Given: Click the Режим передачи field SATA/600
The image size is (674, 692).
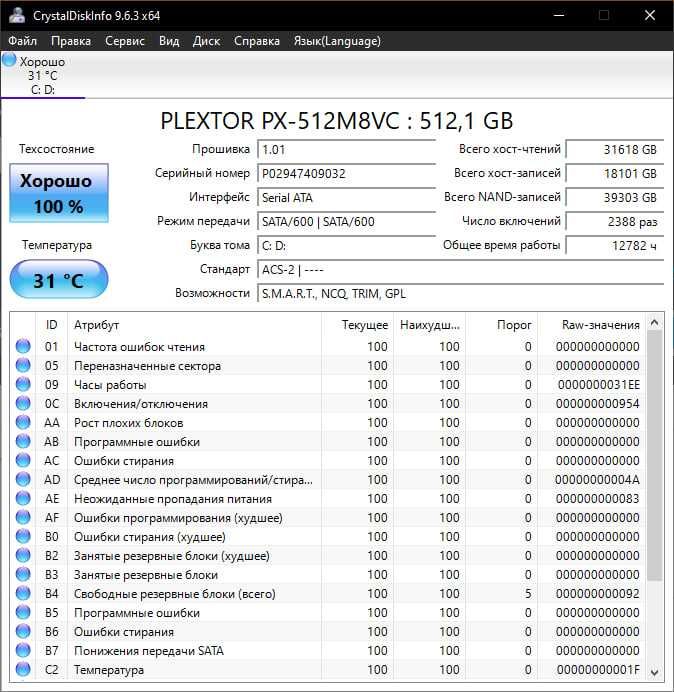Looking at the screenshot, I should point(346,221).
